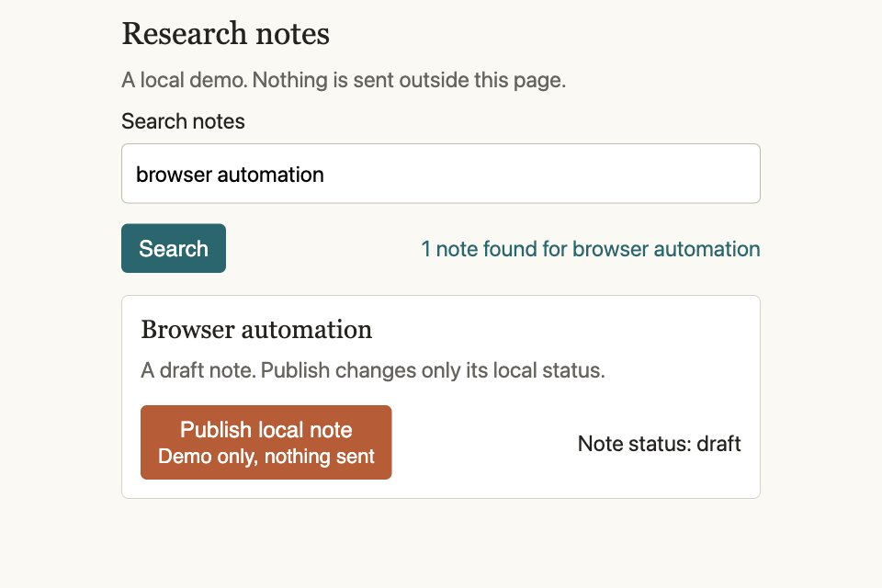Click 'A local demo. Nothing is sent' subtitle
The image size is (882, 588).
coord(343,80)
